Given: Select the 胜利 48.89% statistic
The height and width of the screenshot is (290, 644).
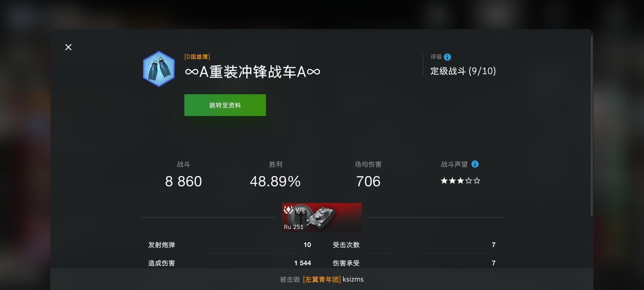Looking at the screenshot, I should coord(275,175).
